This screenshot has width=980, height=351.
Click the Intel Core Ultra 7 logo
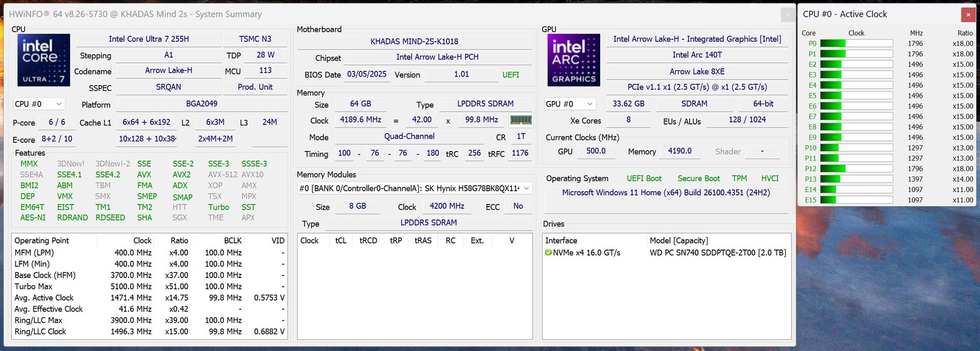[x=44, y=60]
